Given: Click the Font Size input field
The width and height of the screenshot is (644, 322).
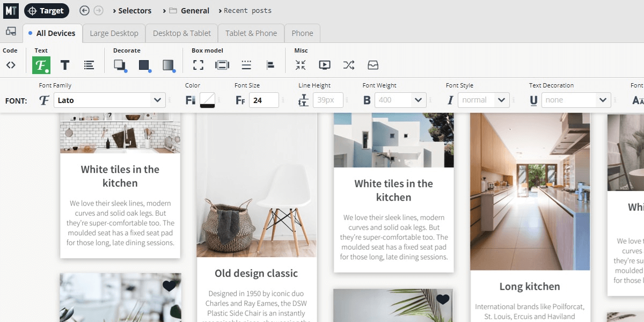Looking at the screenshot, I should coord(263,100).
